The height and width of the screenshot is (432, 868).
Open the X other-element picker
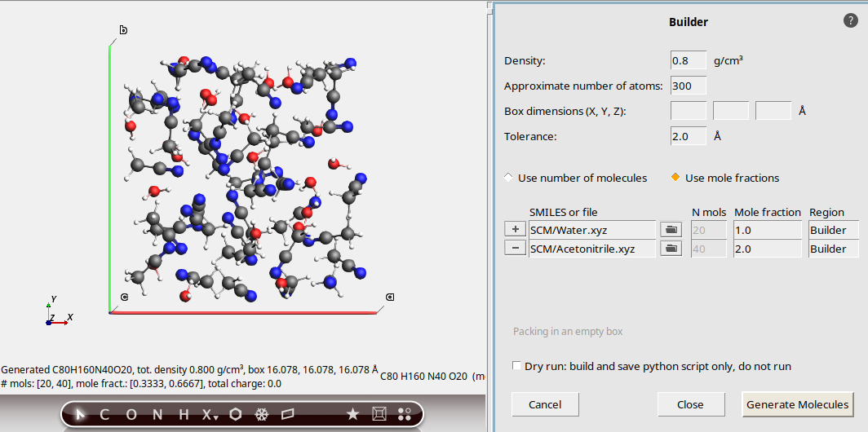(210, 415)
